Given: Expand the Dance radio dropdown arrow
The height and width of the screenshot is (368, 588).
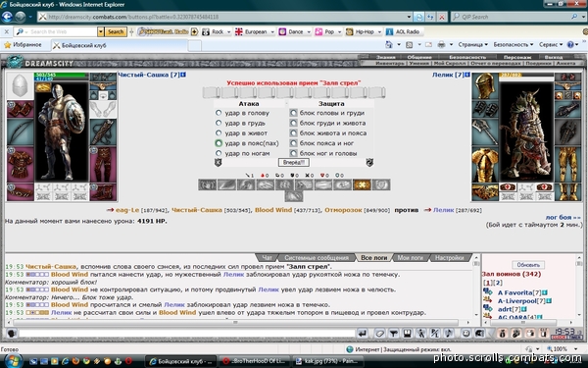Looking at the screenshot, I should (309, 32).
